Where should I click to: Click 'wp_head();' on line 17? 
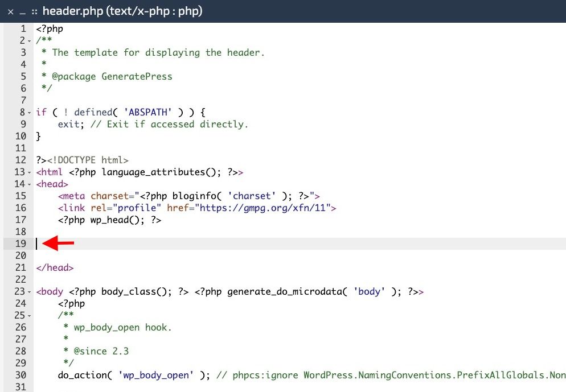(x=117, y=220)
